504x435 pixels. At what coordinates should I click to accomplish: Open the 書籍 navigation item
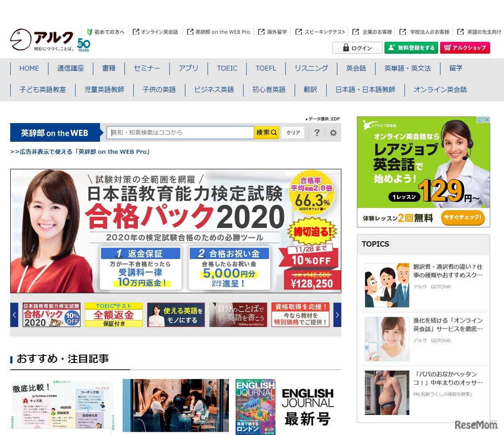[108, 68]
